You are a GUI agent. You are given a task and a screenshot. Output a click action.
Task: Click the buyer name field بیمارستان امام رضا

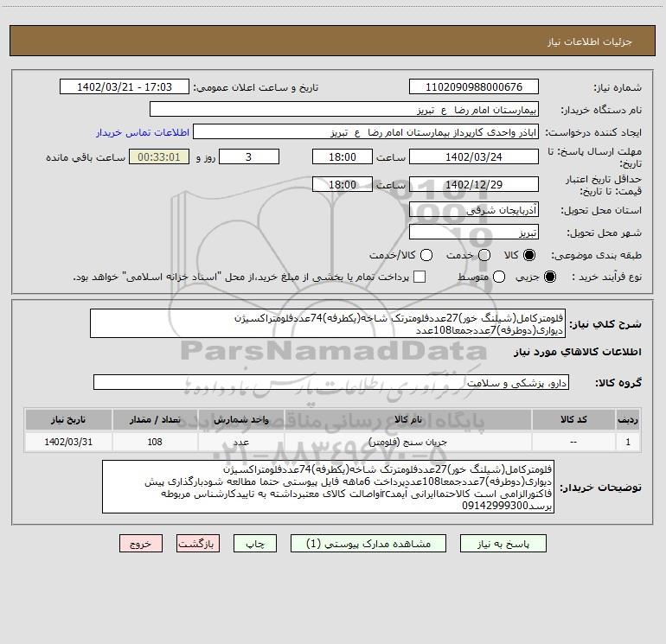[x=344, y=110]
